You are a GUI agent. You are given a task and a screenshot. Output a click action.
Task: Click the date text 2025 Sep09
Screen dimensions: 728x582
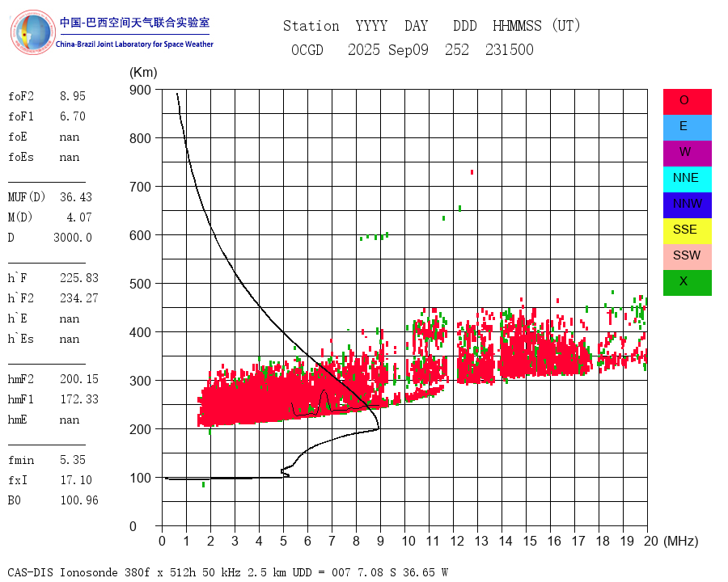pyautogui.click(x=388, y=49)
